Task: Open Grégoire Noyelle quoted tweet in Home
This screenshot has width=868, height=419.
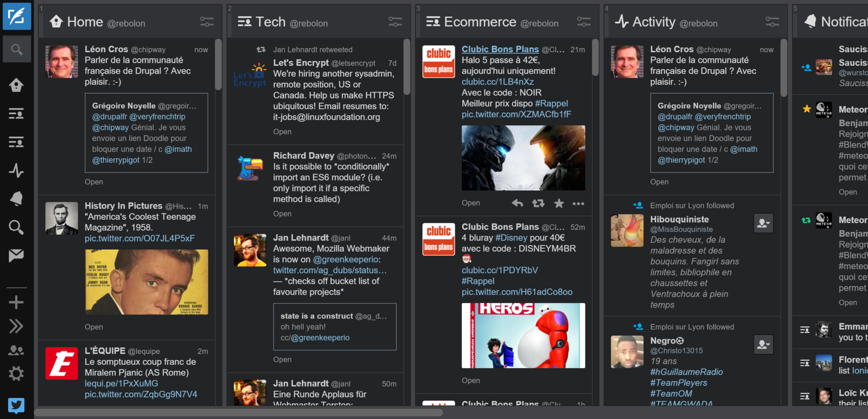Action: [x=146, y=133]
